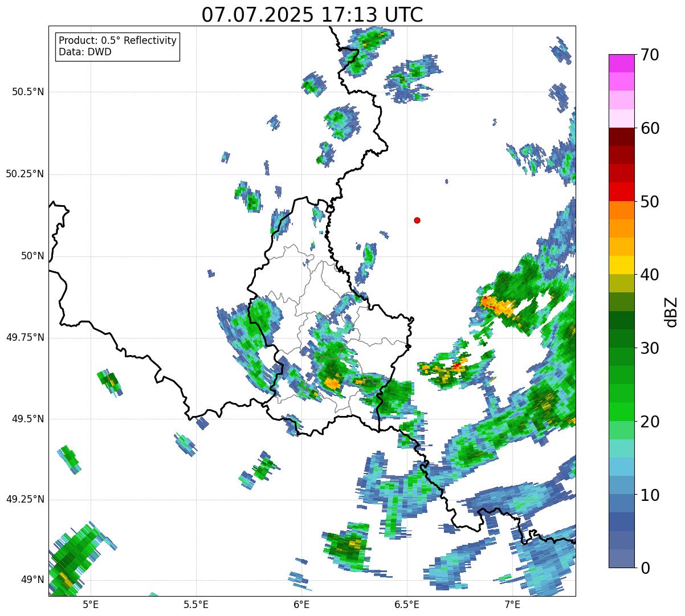The width and height of the screenshot is (685, 616).
Task: Click the 6.5°E longitude label
Action: click(407, 604)
